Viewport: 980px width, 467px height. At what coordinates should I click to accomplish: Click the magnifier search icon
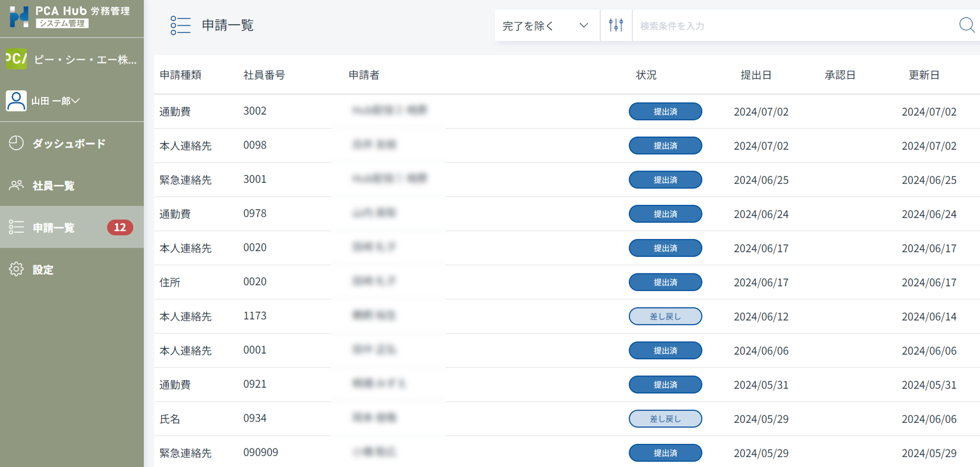(x=966, y=25)
